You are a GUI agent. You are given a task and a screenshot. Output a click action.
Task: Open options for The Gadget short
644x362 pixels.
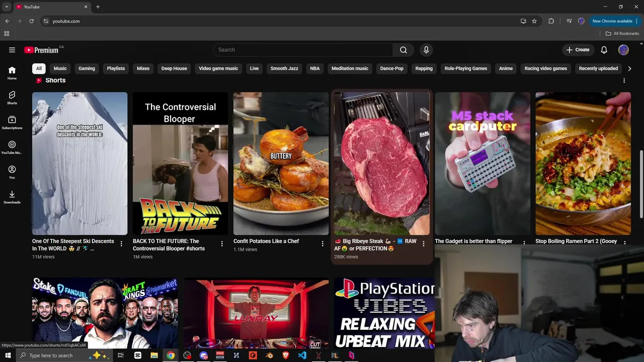[524, 242]
